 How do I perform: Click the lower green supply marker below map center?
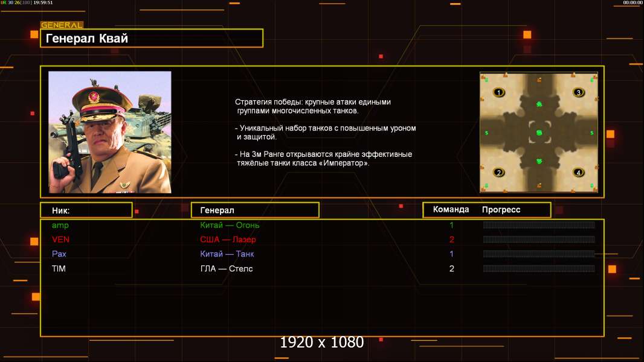click(539, 162)
